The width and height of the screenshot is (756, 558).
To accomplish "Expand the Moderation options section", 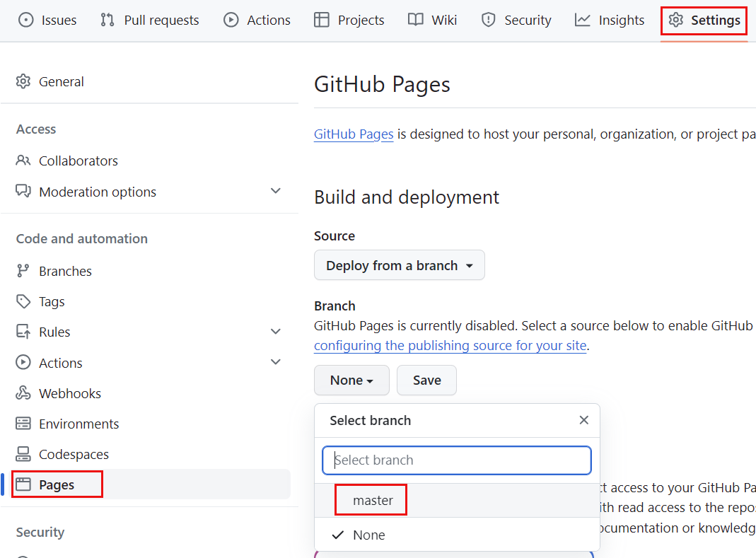I will (276, 191).
